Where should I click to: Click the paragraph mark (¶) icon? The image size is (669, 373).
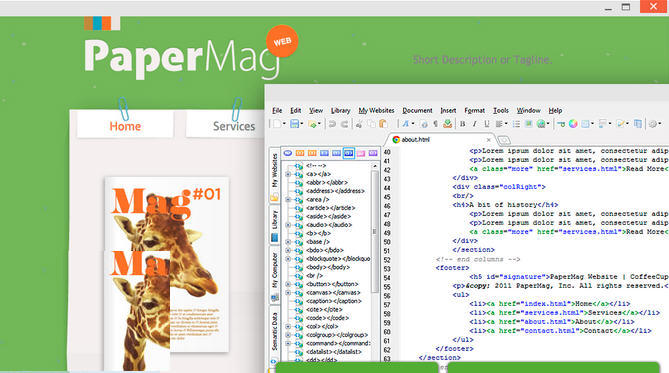[435, 124]
